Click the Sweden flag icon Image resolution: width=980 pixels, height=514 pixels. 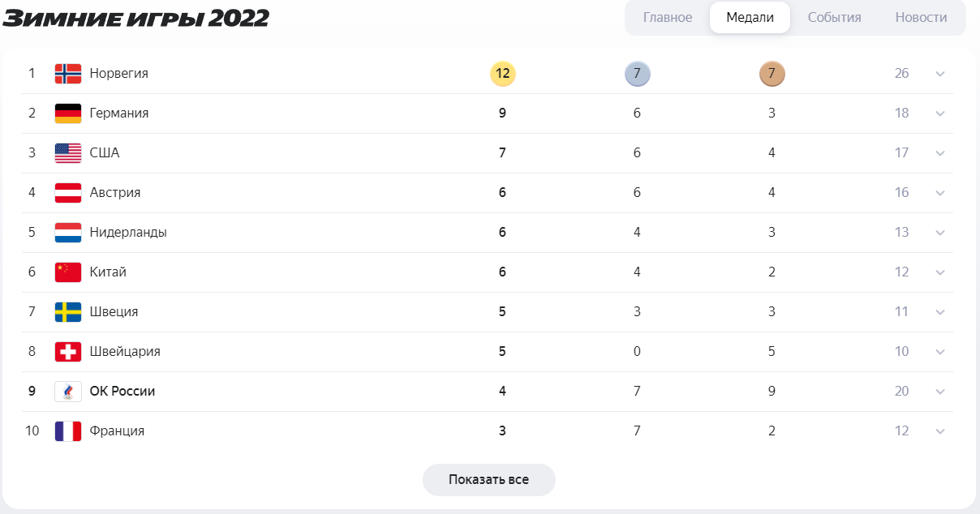[68, 312]
